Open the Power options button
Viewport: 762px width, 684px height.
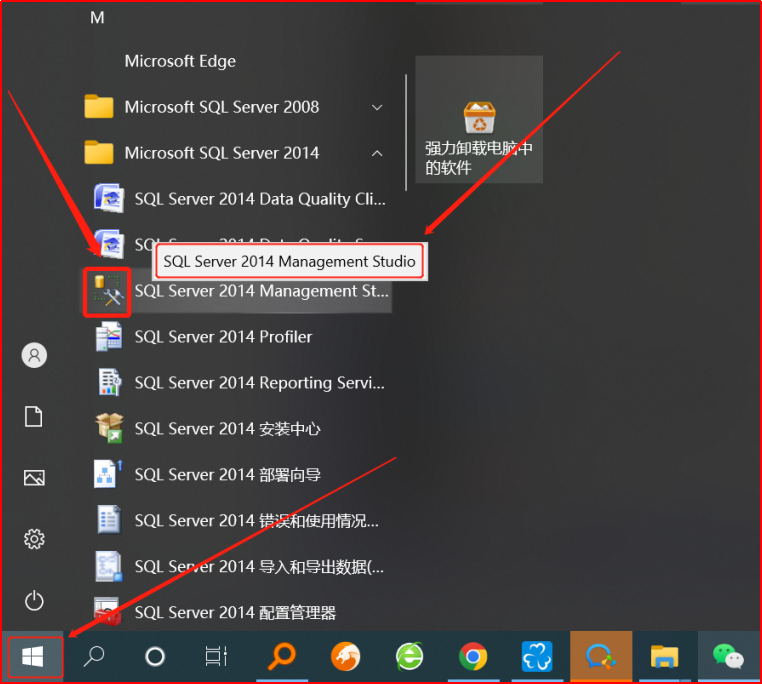pyautogui.click(x=34, y=600)
